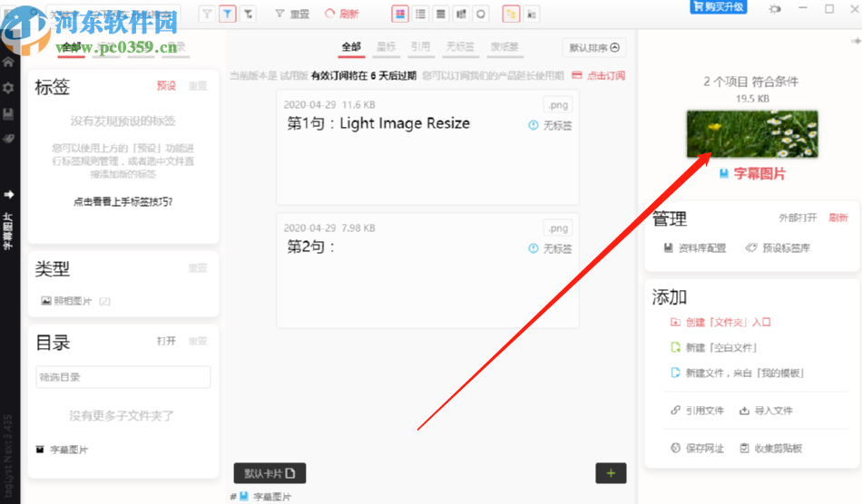Create a new 空白文件 blank file
This screenshot has width=862, height=504.
713,347
